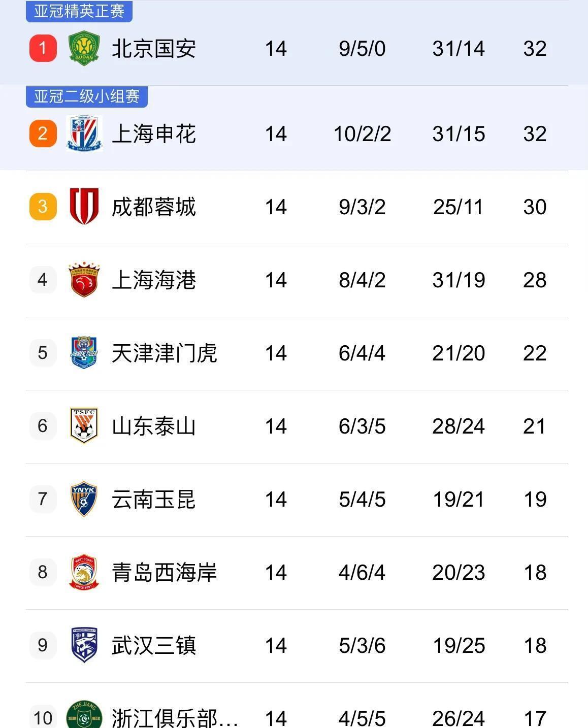This screenshot has height=728, width=588.
Task: Select the Qingdao West Coast crest
Action: [84, 572]
